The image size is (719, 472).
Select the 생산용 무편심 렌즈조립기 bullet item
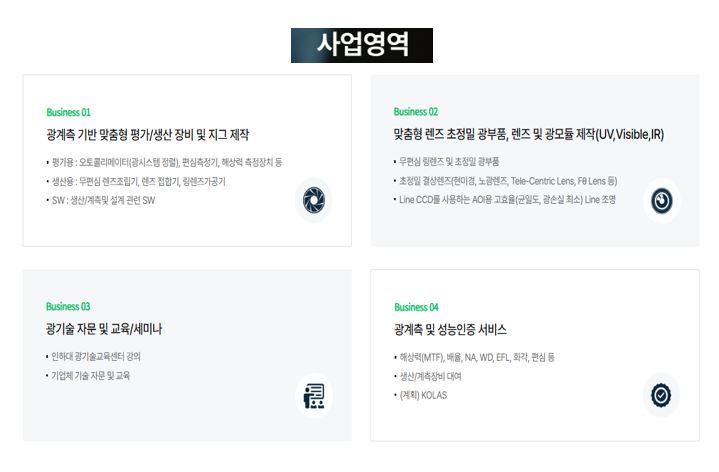[x=136, y=182]
